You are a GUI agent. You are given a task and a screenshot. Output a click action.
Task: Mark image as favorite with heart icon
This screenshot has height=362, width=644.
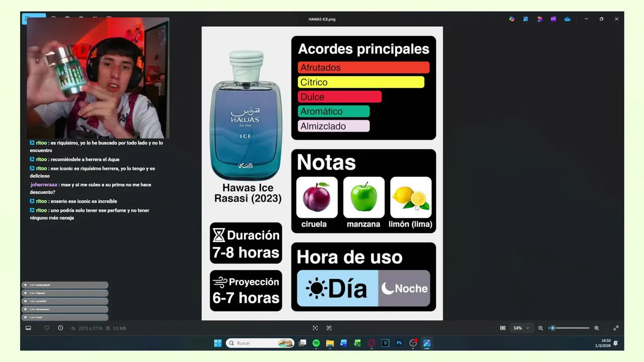(47, 328)
